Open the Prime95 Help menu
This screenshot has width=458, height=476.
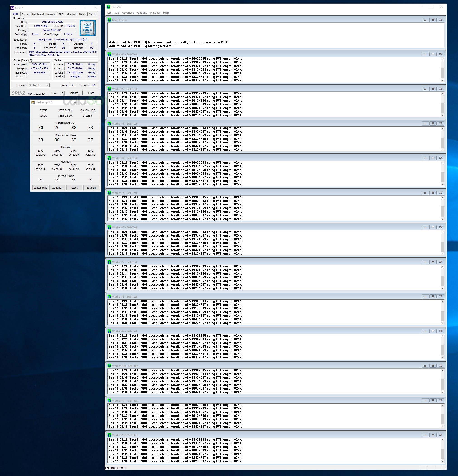tap(166, 13)
